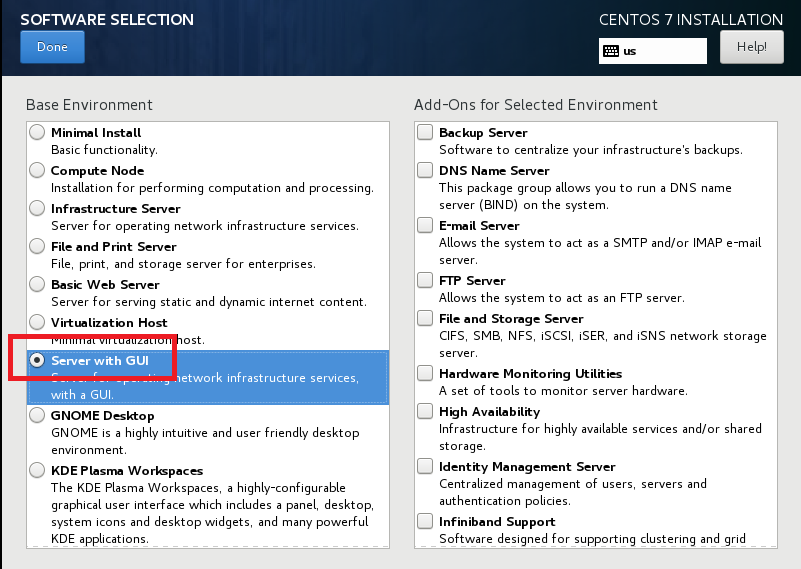Select Server with GUI radio button

coord(37,360)
